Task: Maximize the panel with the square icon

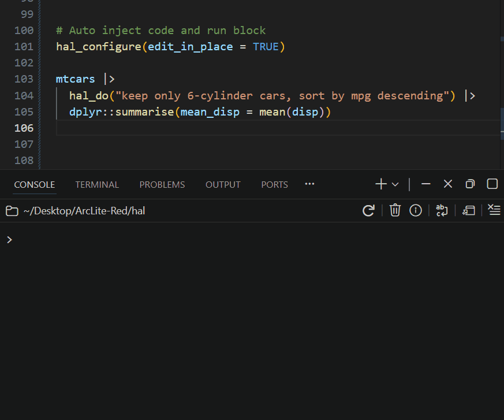Action: (x=492, y=184)
